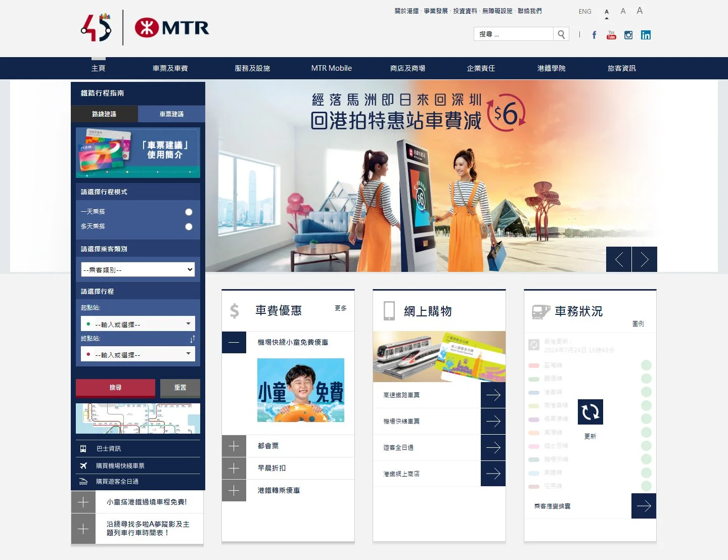This screenshot has width=728, height=560.
Task: Open 服務及設施 nav menu
Action: [252, 68]
